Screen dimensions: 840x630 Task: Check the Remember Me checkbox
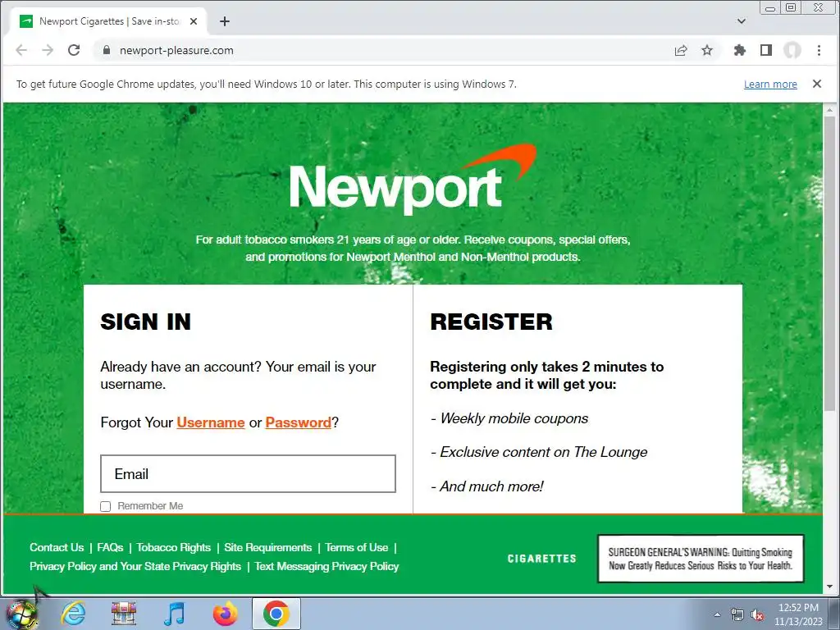[106, 506]
